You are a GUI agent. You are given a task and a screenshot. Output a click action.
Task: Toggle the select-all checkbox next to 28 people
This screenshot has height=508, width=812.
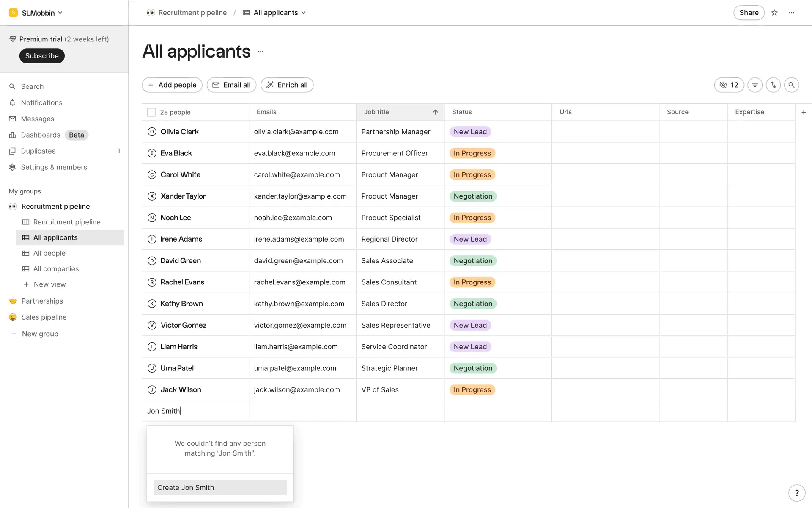tap(151, 112)
